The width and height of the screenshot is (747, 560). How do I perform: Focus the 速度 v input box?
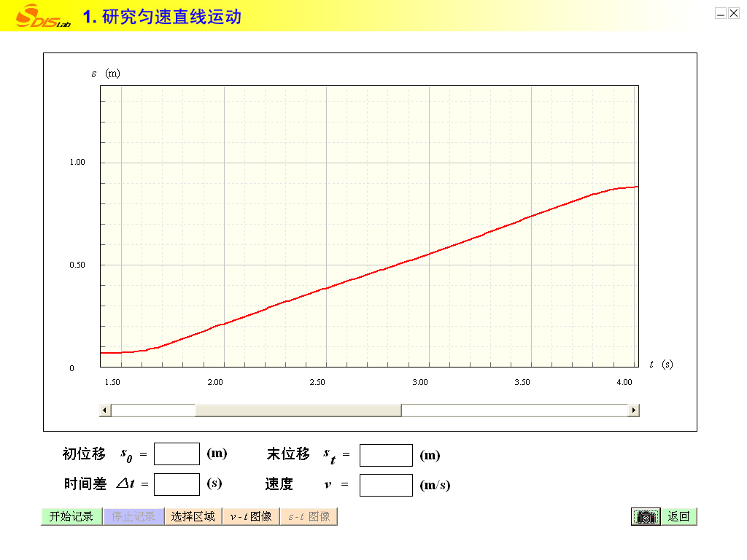(x=386, y=485)
